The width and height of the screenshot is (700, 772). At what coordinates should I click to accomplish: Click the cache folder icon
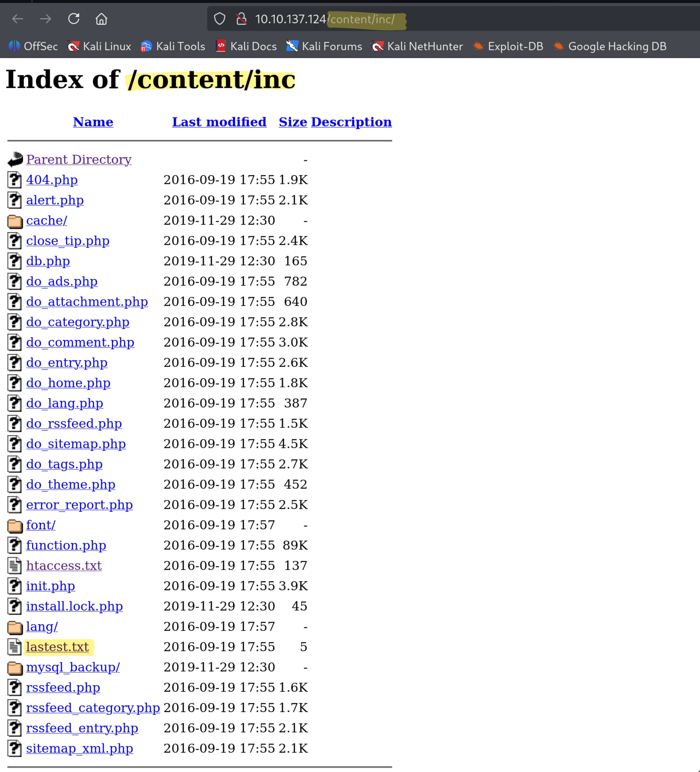click(x=15, y=221)
